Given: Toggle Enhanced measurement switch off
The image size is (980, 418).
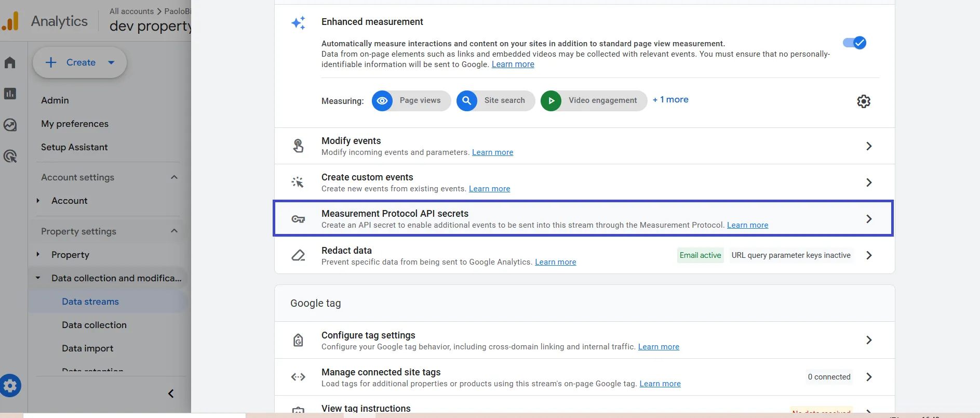Looking at the screenshot, I should 854,43.
